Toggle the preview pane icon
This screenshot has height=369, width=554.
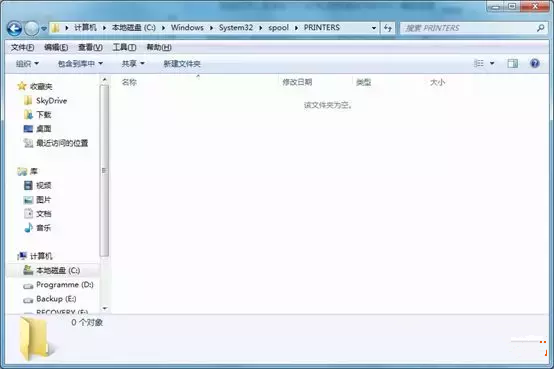512,64
